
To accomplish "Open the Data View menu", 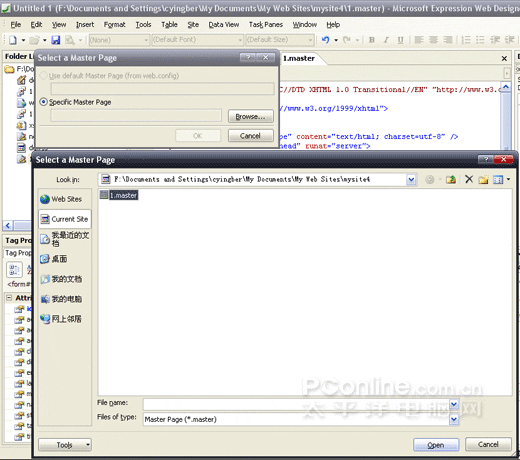I will 224,25.
